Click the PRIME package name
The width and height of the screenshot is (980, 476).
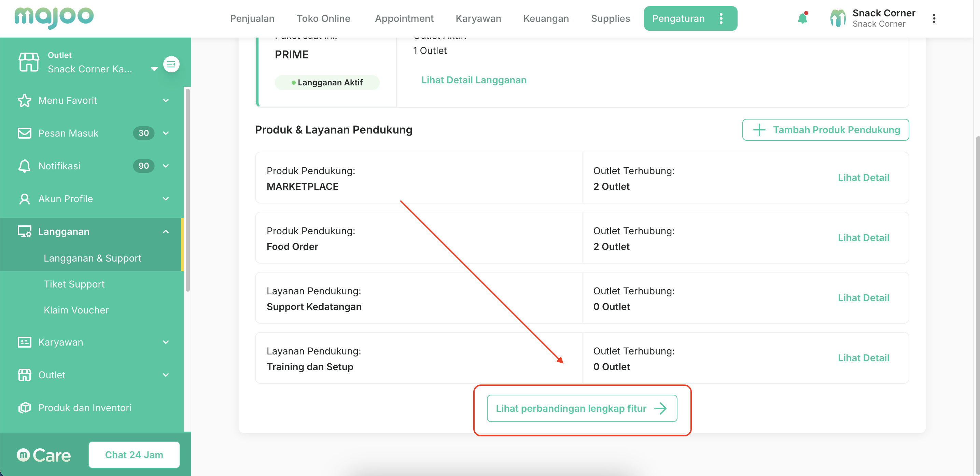pos(292,54)
